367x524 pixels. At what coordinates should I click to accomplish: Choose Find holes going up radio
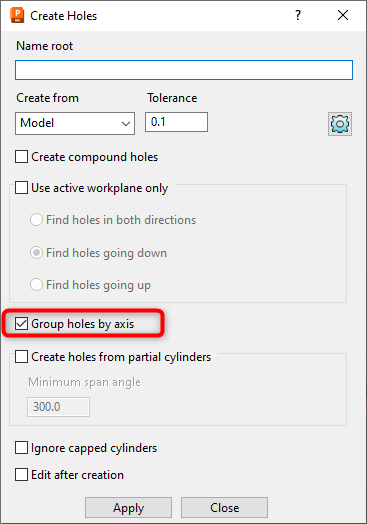tap(36, 285)
